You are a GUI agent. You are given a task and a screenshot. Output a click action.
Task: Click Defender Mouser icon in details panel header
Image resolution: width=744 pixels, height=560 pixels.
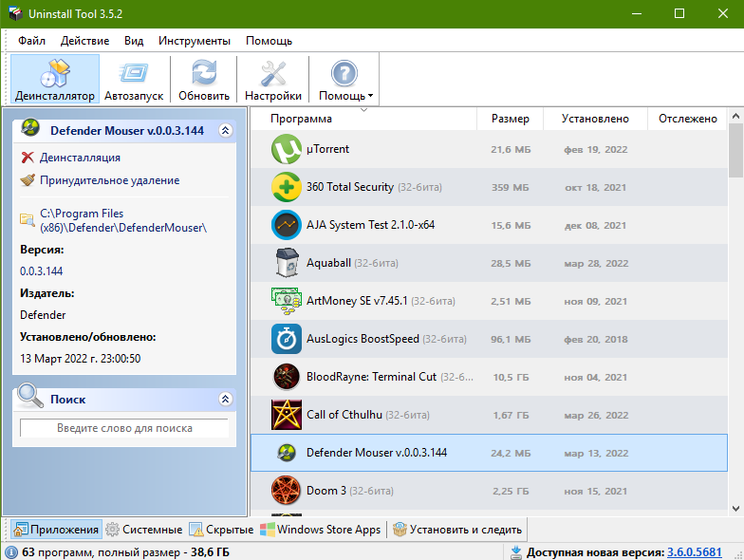click(x=30, y=127)
